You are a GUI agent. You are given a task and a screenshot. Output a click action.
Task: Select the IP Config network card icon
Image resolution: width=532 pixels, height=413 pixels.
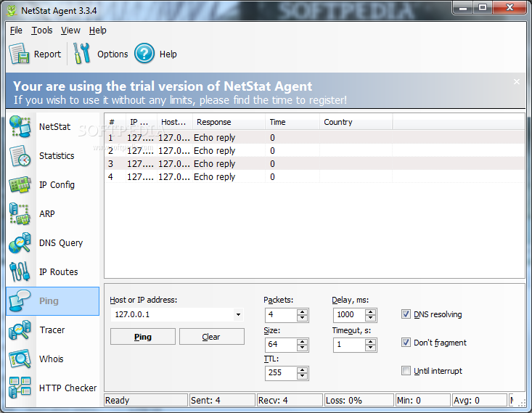[x=20, y=184]
